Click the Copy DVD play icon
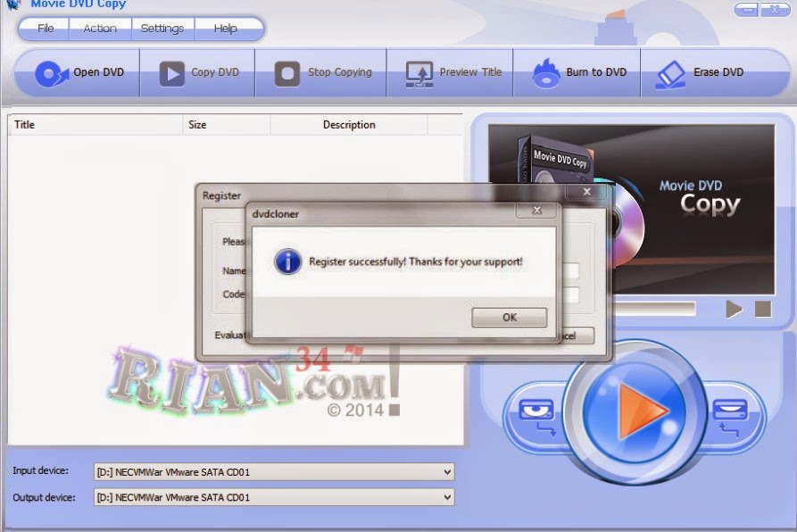This screenshot has height=532, width=797. (171, 74)
